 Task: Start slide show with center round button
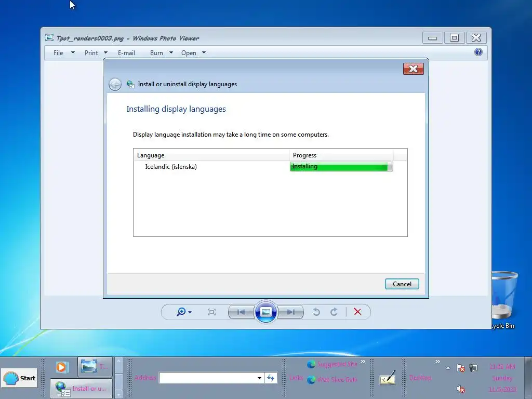tap(265, 312)
